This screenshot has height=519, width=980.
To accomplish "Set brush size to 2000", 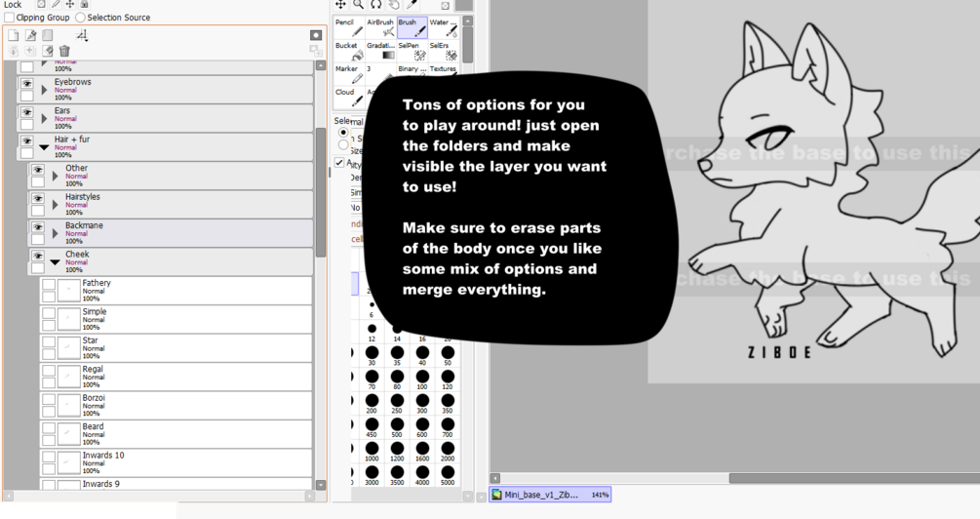I will pyautogui.click(x=448, y=451).
